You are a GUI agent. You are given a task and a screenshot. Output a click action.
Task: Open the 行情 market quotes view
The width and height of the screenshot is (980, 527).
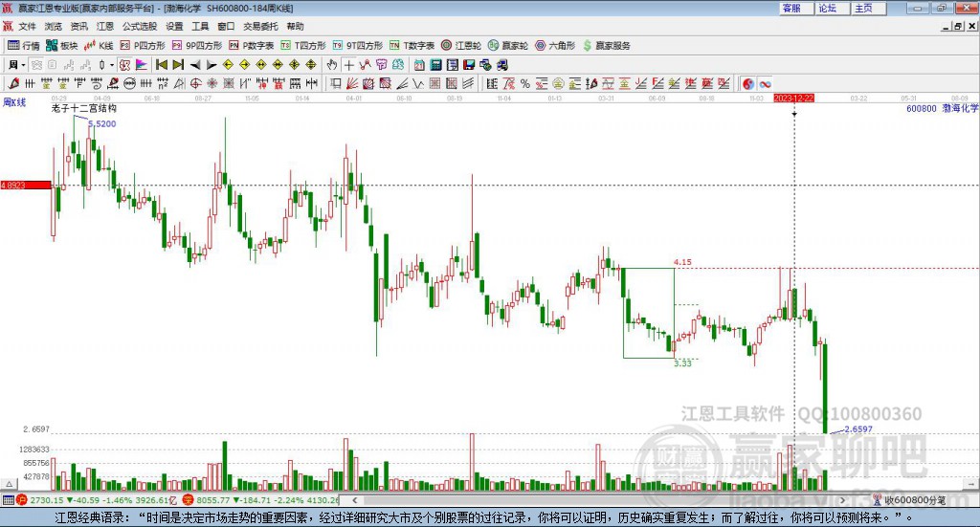tap(23, 46)
